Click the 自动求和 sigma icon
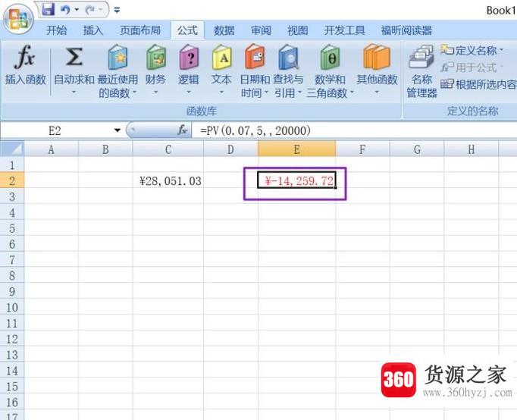Screen dimensions: 517x420 (x=74, y=57)
